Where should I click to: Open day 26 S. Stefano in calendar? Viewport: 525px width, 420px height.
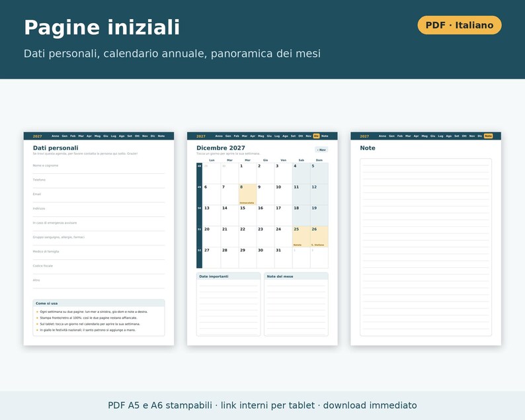pos(319,237)
